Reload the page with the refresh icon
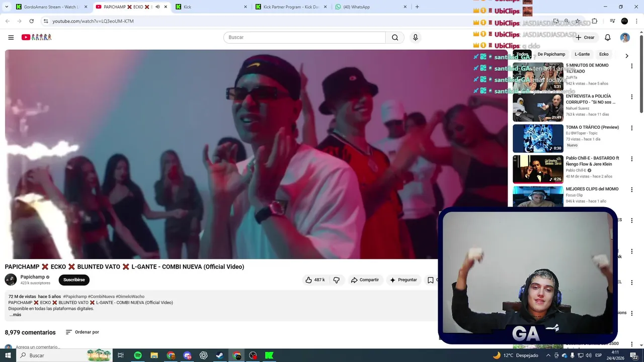The width and height of the screenshot is (644, 362). click(31, 21)
